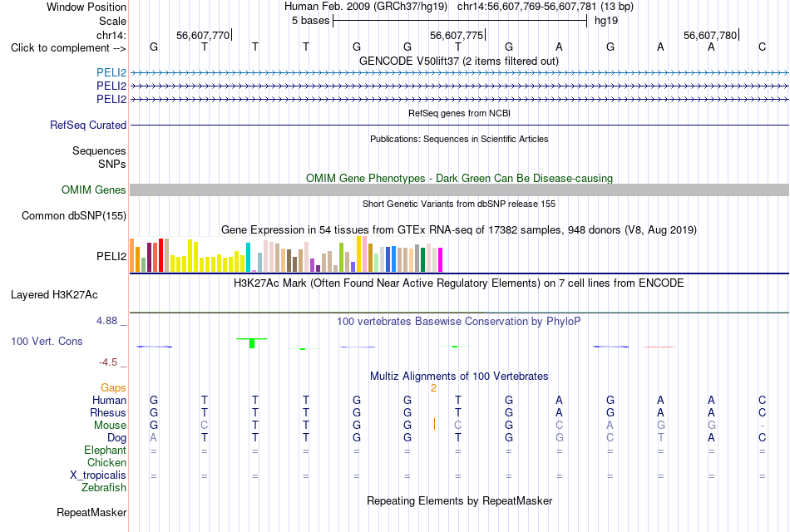Click the GENCODE V50lift37 track title
The height and width of the screenshot is (532, 790).
coord(459,61)
